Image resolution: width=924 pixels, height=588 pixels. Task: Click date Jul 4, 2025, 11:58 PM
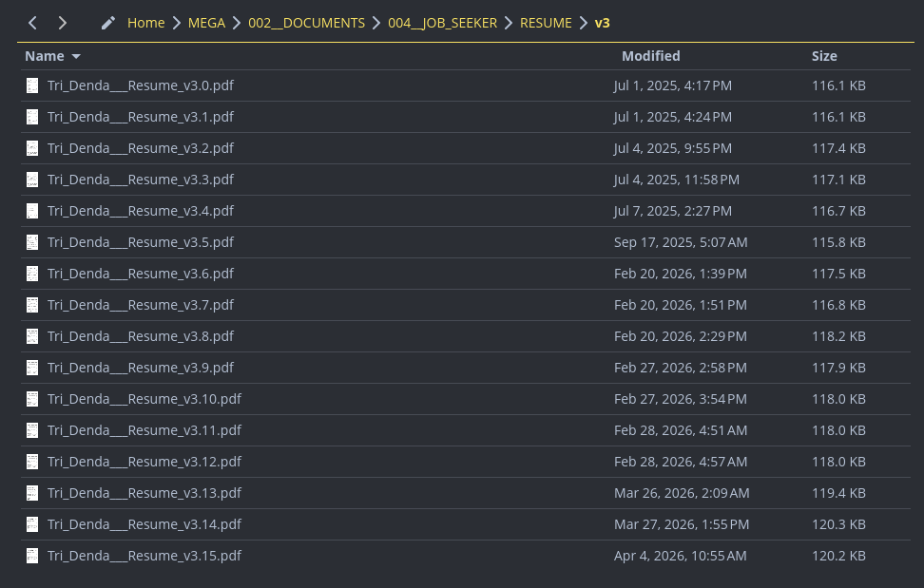(x=677, y=180)
